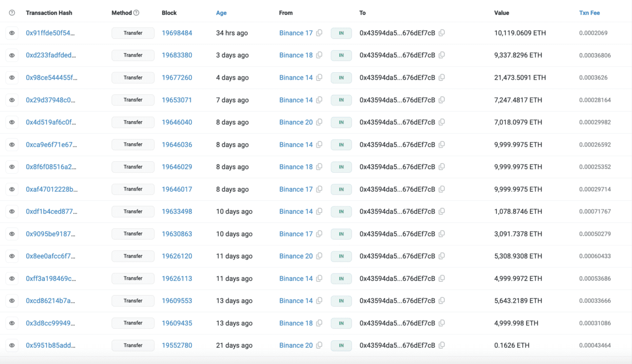Viewport: 632px width, 364px height.
Task: Click Transfer method badge for block 19552780
Action: (x=133, y=346)
